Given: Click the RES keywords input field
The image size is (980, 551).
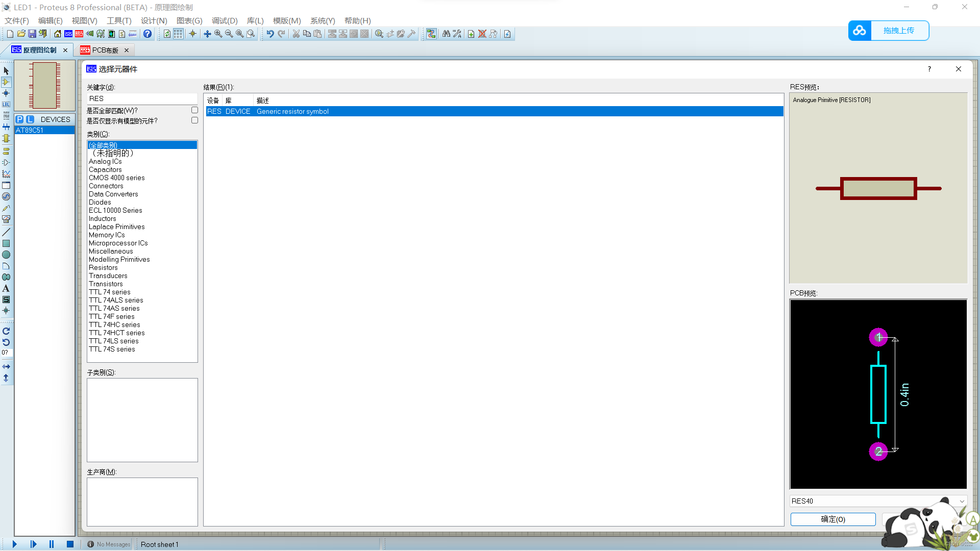Looking at the screenshot, I should [142, 98].
